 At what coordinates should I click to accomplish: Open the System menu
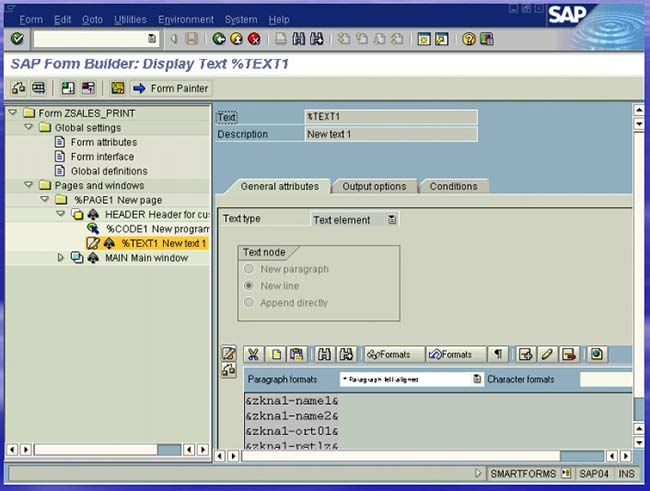(x=241, y=19)
